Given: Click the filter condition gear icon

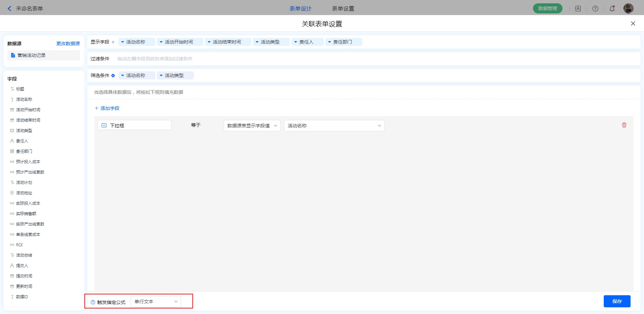Looking at the screenshot, I should (x=113, y=76).
